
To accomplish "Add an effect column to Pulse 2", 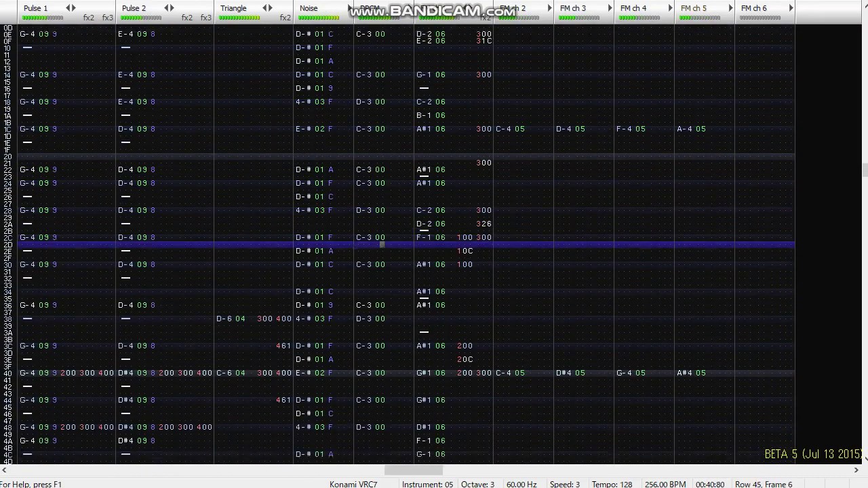I will tap(172, 8).
